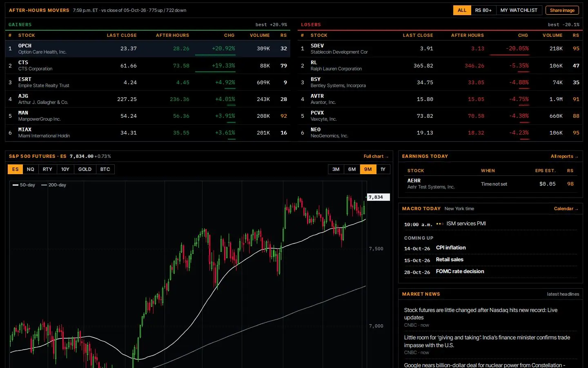Open Google nuclear power deal headline
Viewport: 588px width, 368px height.
[485, 365]
